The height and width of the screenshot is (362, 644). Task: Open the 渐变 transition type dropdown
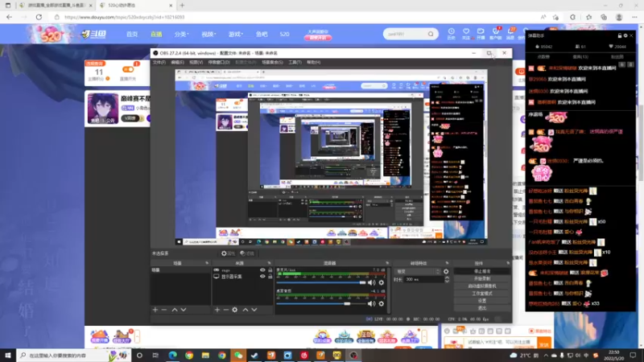(x=418, y=271)
